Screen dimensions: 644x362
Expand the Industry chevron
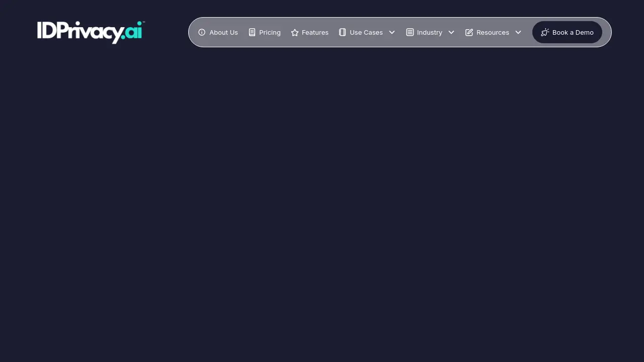451,32
